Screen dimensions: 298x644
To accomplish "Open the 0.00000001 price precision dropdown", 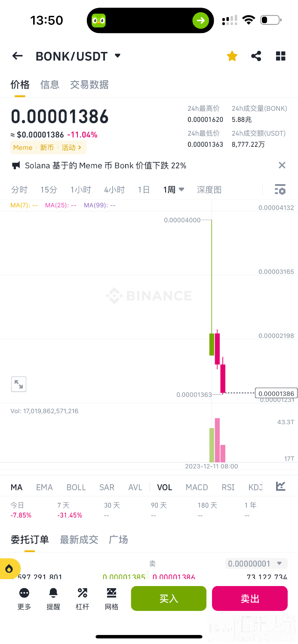I will (x=255, y=564).
